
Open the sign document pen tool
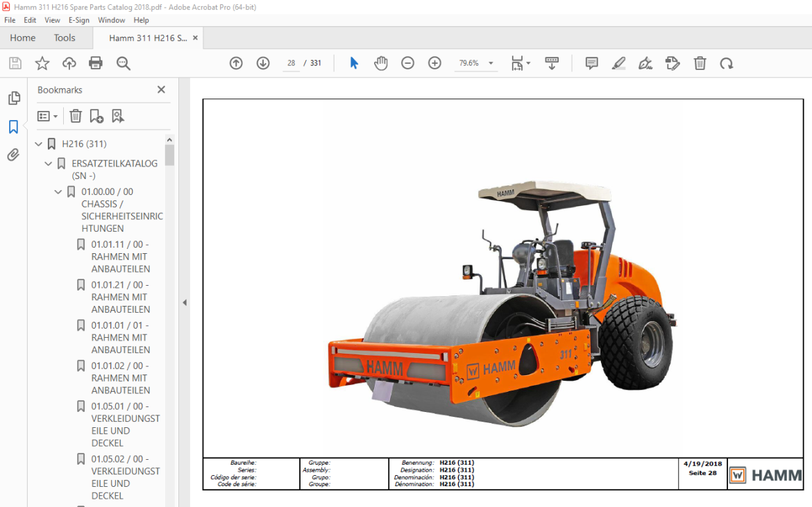pyautogui.click(x=645, y=63)
